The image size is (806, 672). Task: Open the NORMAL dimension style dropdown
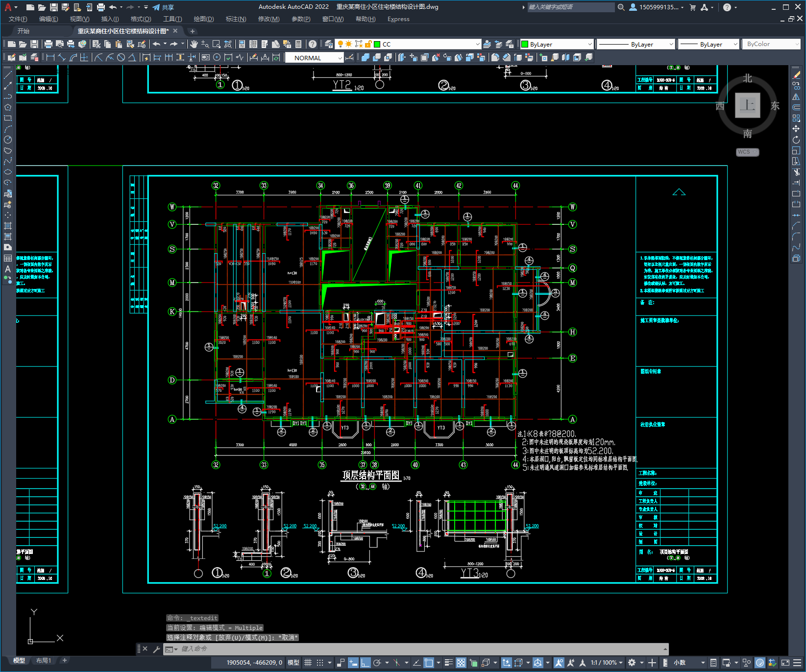340,58
